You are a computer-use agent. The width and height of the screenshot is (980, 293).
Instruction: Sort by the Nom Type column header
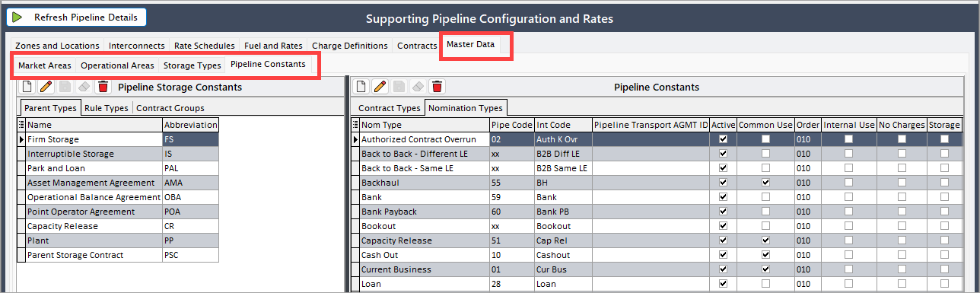click(x=424, y=125)
